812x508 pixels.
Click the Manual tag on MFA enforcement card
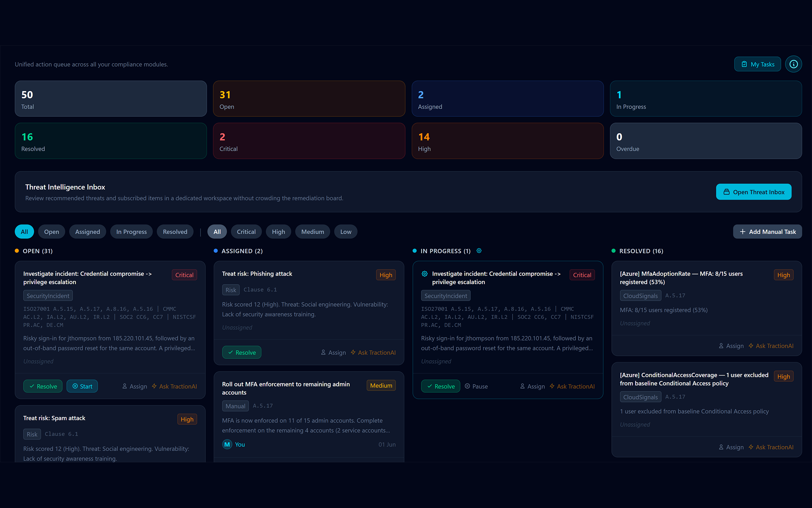click(x=235, y=406)
